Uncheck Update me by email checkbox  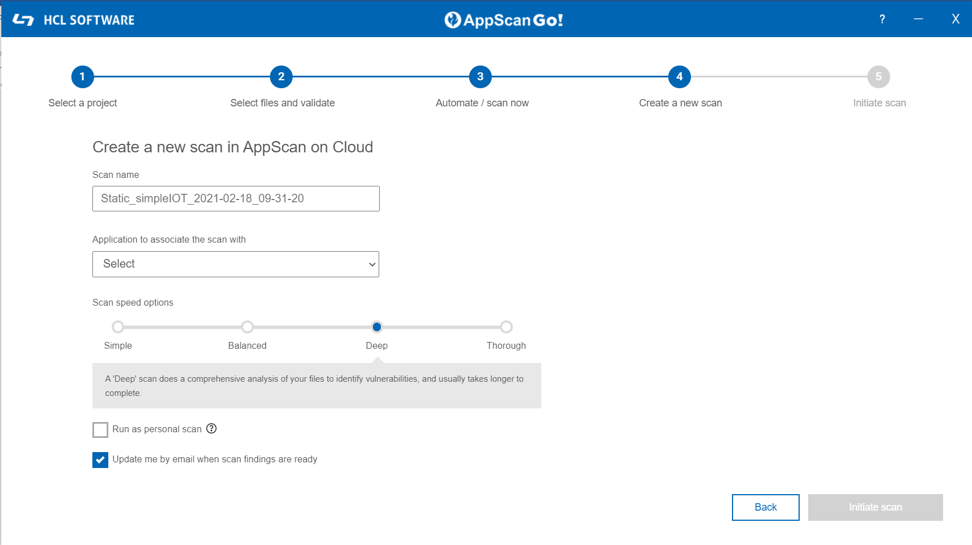[x=100, y=460]
